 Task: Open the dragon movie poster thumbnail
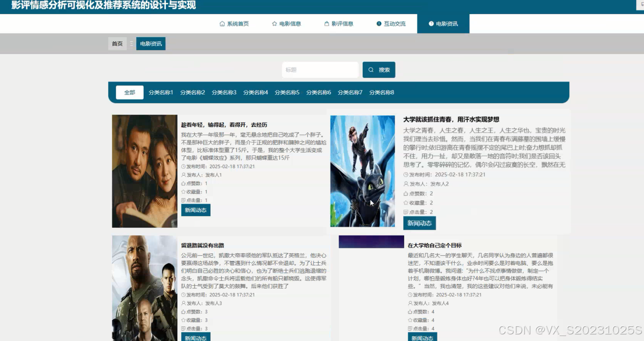(363, 171)
